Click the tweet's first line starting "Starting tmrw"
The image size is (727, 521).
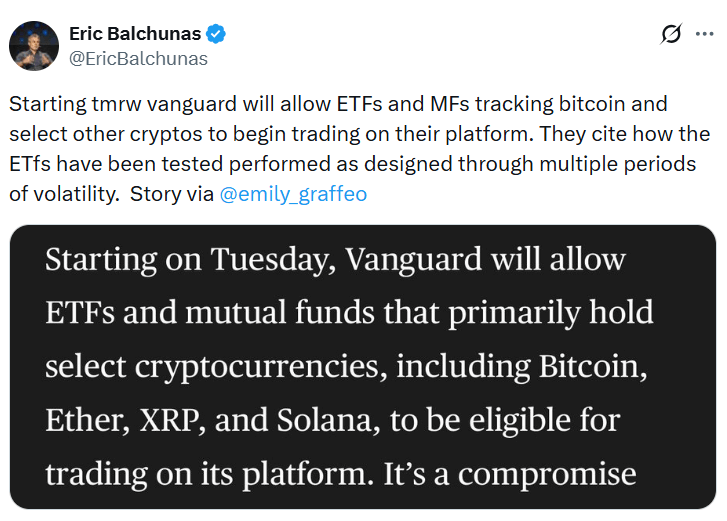point(338,104)
